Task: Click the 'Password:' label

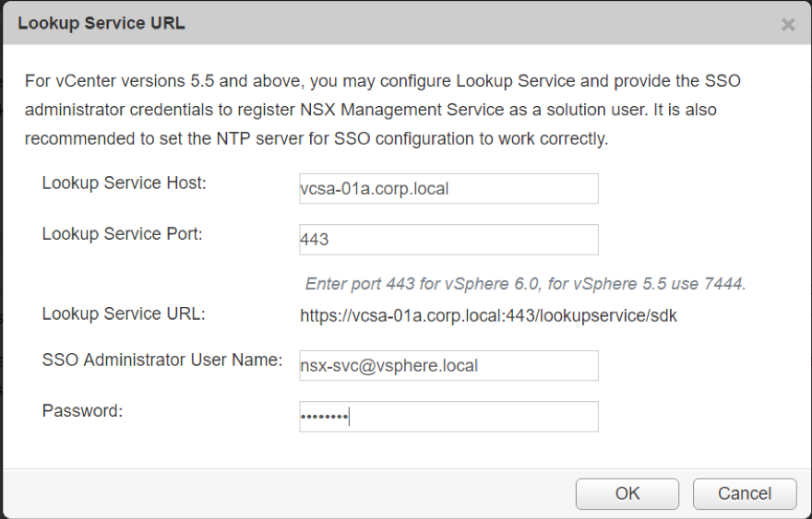Action: (x=82, y=410)
